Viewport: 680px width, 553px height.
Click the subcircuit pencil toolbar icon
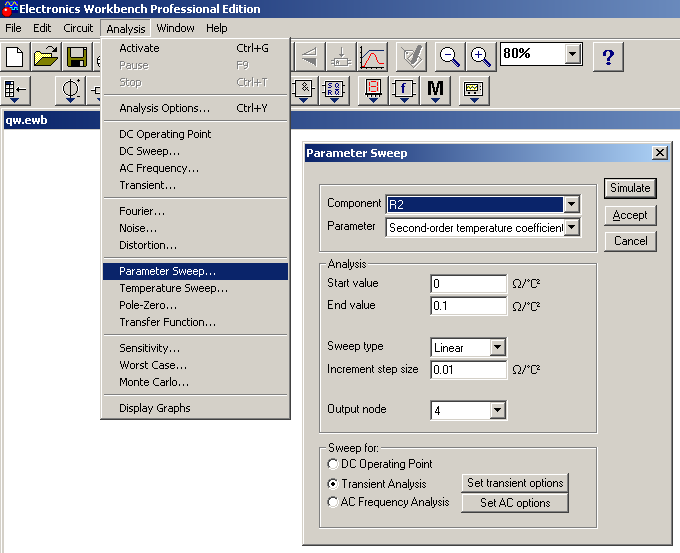[411, 57]
